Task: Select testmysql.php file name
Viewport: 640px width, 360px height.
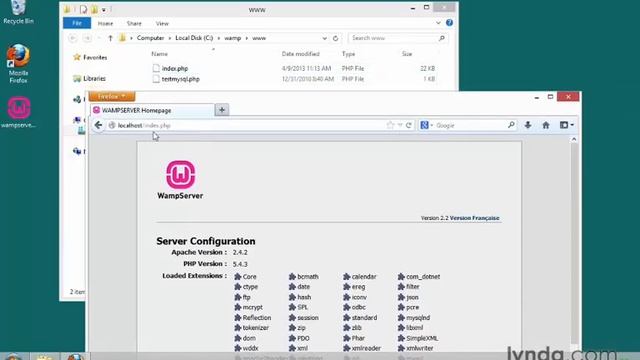Action: pyautogui.click(x=180, y=79)
